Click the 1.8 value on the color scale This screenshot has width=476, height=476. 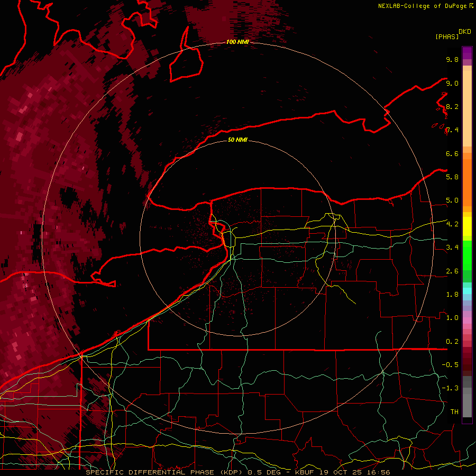pyautogui.click(x=452, y=294)
